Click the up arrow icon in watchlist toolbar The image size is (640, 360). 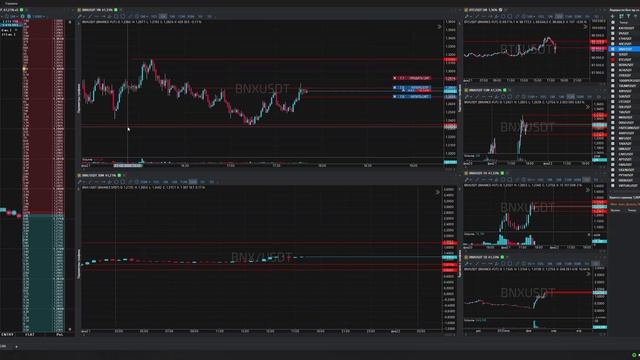[636, 16]
